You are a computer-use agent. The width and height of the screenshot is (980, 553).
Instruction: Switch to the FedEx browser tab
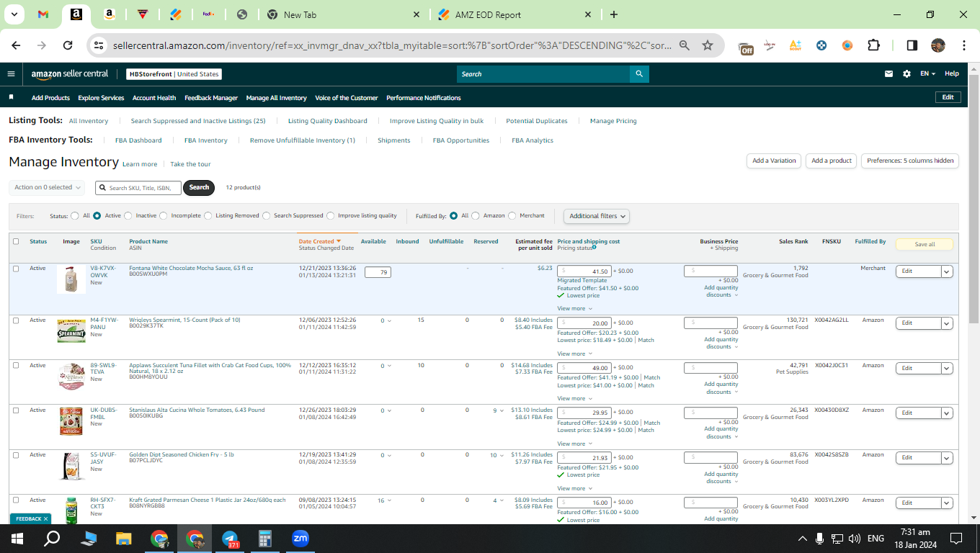click(x=209, y=14)
